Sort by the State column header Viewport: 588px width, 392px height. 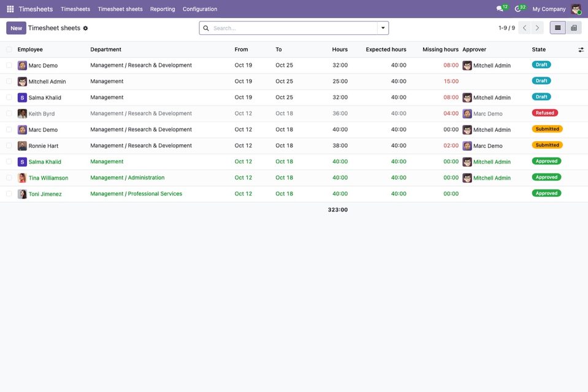click(538, 50)
